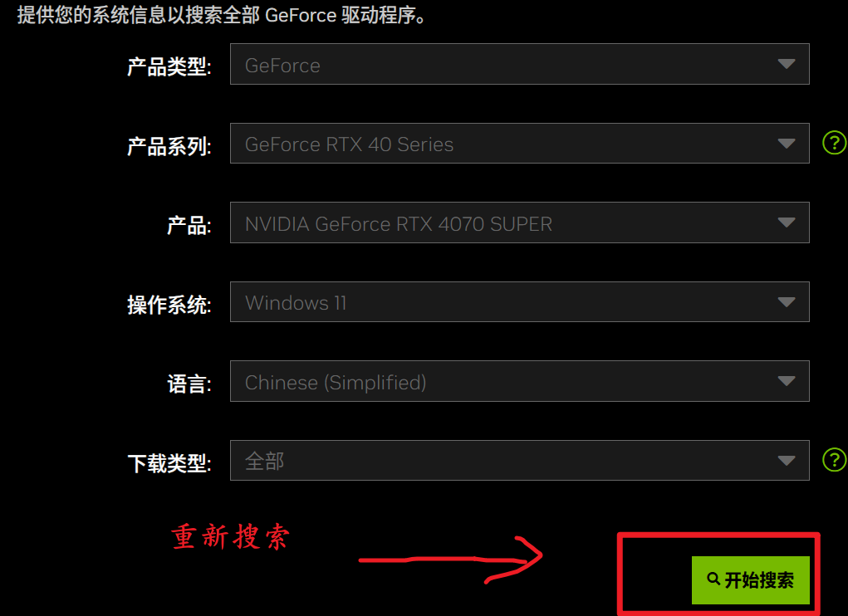Open the 下载类型 全部 dropdown

(x=520, y=461)
